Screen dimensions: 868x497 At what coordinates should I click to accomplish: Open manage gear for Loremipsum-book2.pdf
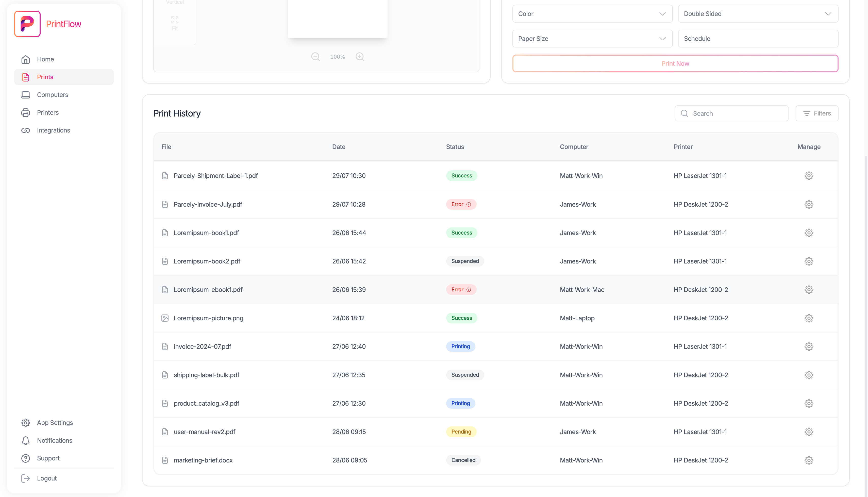809,261
